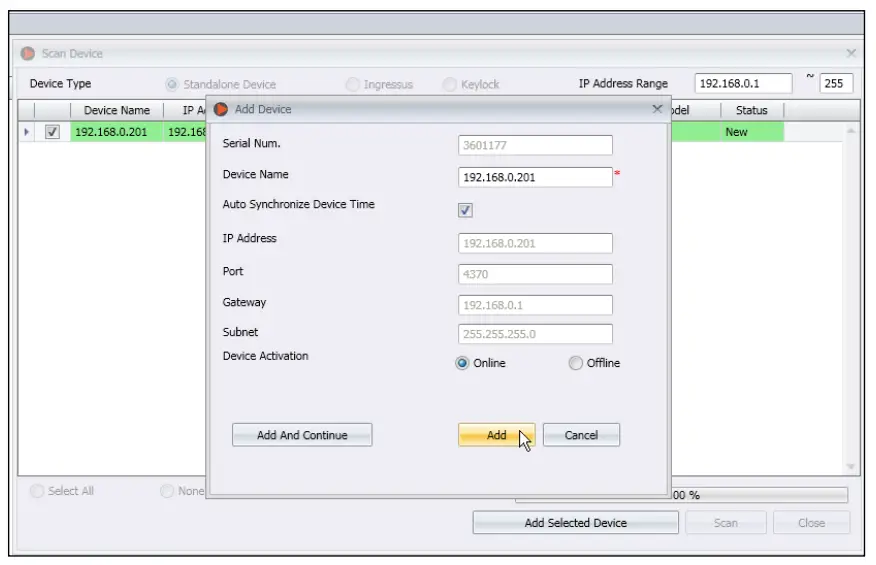
Task: Click the Add button in Add Device dialog
Action: 496,435
